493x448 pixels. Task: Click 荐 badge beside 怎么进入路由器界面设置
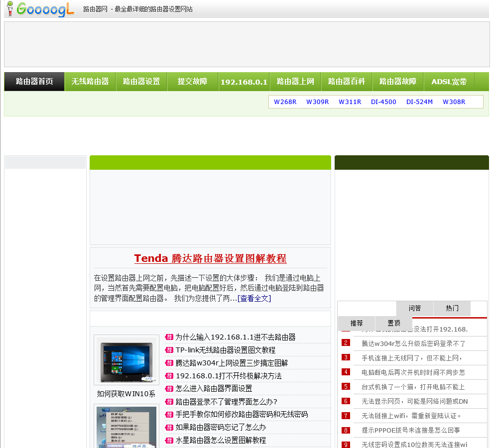[x=169, y=389]
